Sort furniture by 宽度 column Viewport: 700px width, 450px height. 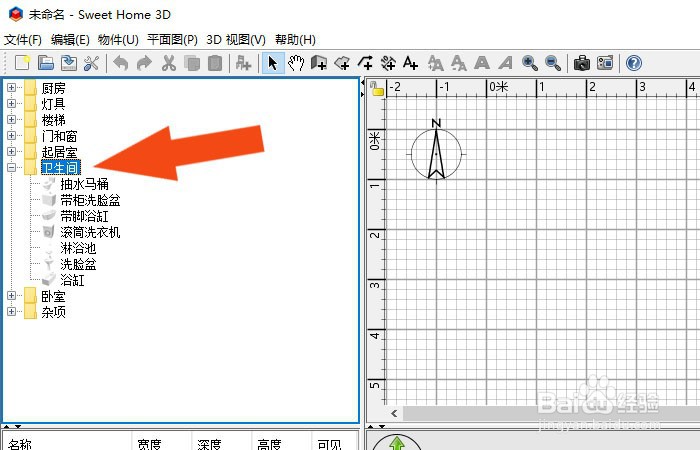pos(162,443)
